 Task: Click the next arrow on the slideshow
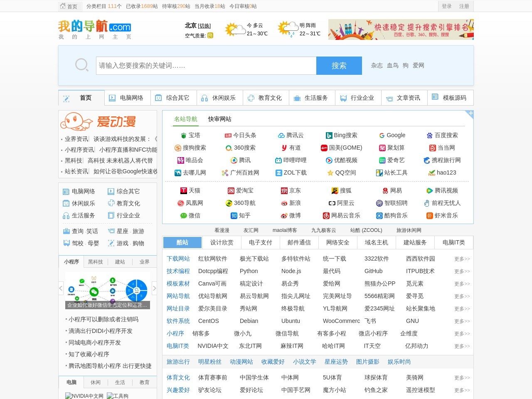tap(154, 288)
